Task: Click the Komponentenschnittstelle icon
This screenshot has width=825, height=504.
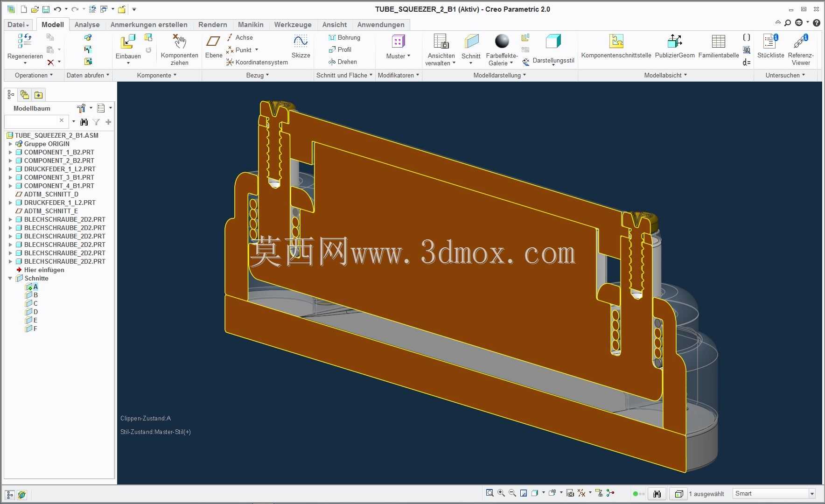Action: (x=616, y=42)
